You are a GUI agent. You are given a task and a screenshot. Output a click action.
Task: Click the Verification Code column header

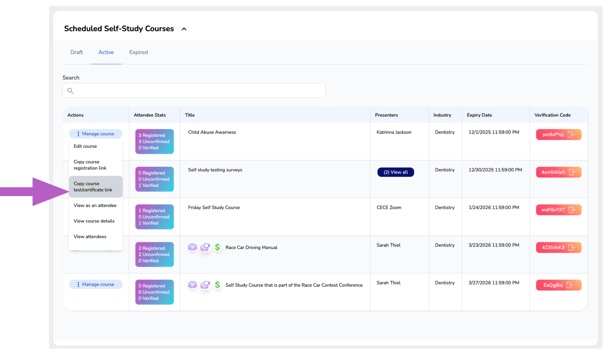(552, 115)
